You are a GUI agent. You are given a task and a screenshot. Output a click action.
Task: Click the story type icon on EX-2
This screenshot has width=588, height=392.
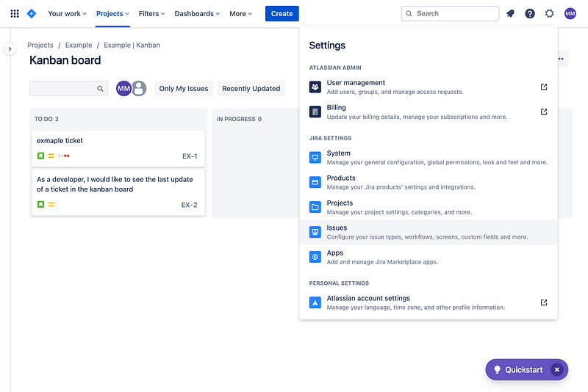tap(40, 204)
